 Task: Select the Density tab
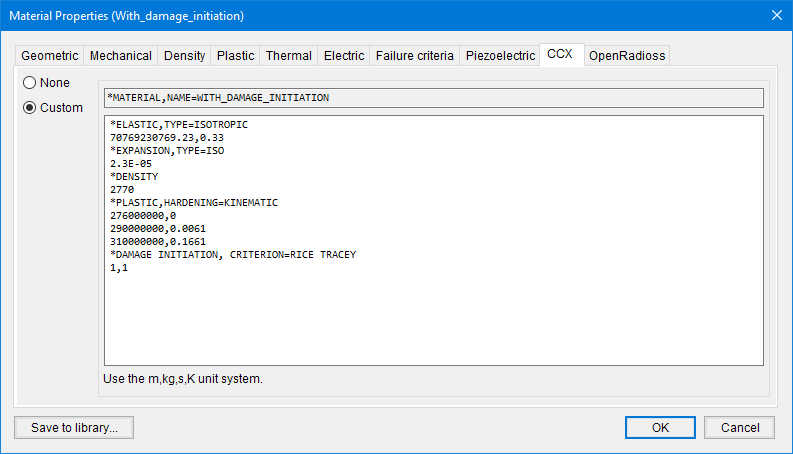pyautogui.click(x=184, y=56)
